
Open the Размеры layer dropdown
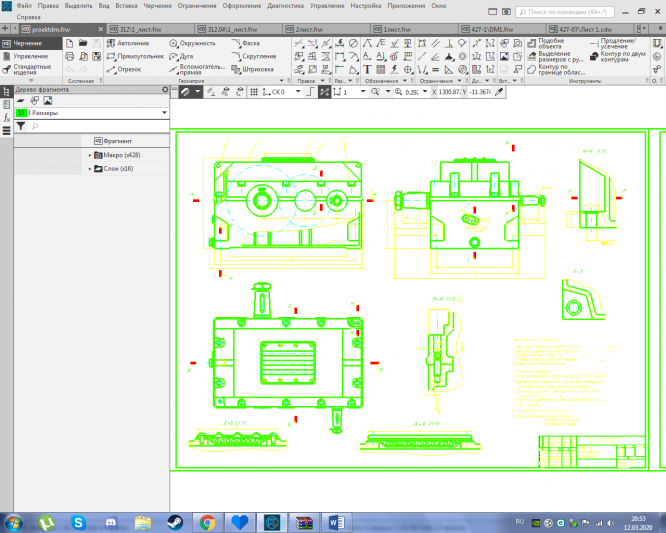[x=163, y=114]
